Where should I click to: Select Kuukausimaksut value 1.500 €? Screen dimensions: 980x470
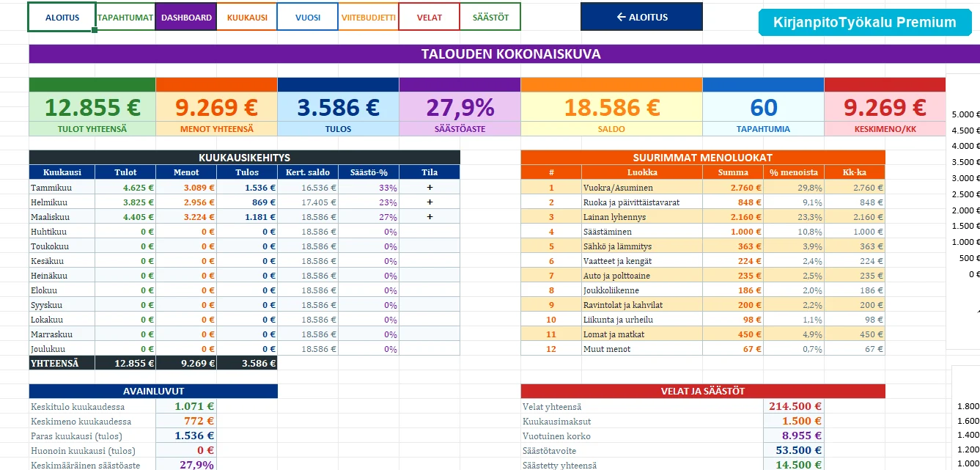click(794, 420)
